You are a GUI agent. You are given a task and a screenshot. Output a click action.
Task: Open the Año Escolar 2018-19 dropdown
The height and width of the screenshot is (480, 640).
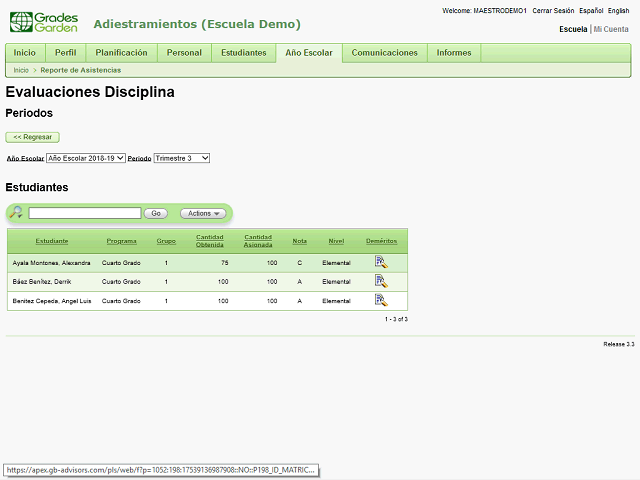click(86, 158)
